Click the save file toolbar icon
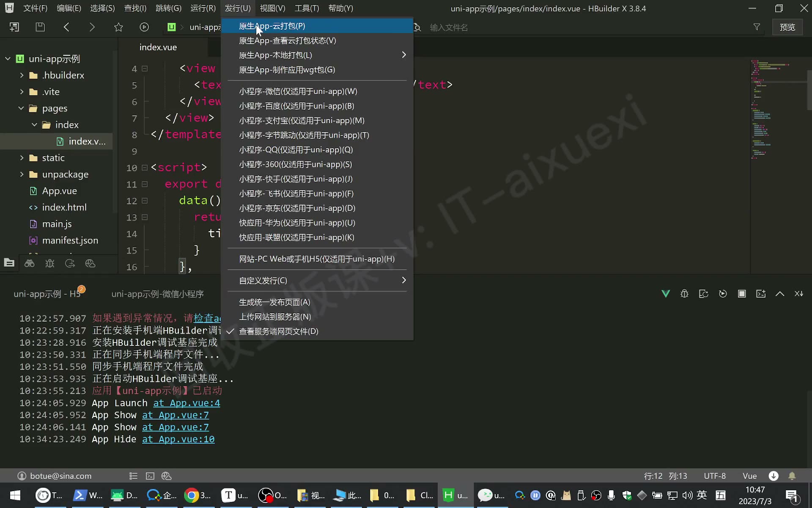This screenshot has width=812, height=508. click(x=40, y=27)
